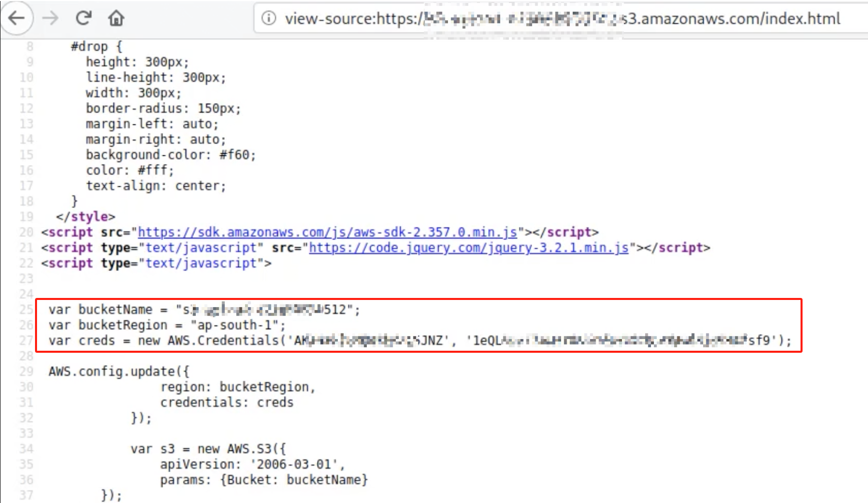
Task: Open the aws-sdk-2.357.0.min.js link
Action: point(327,232)
